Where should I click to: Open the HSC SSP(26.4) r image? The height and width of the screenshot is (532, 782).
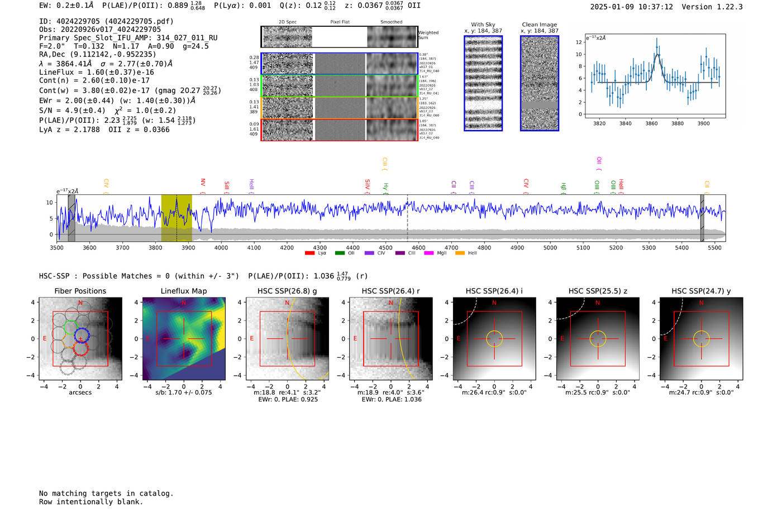(391, 338)
